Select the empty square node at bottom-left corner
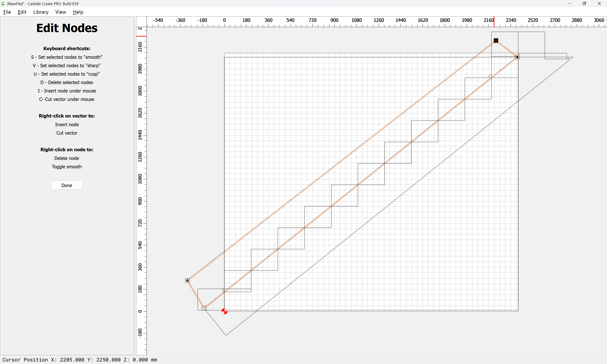The width and height of the screenshot is (607, 364). (204, 308)
